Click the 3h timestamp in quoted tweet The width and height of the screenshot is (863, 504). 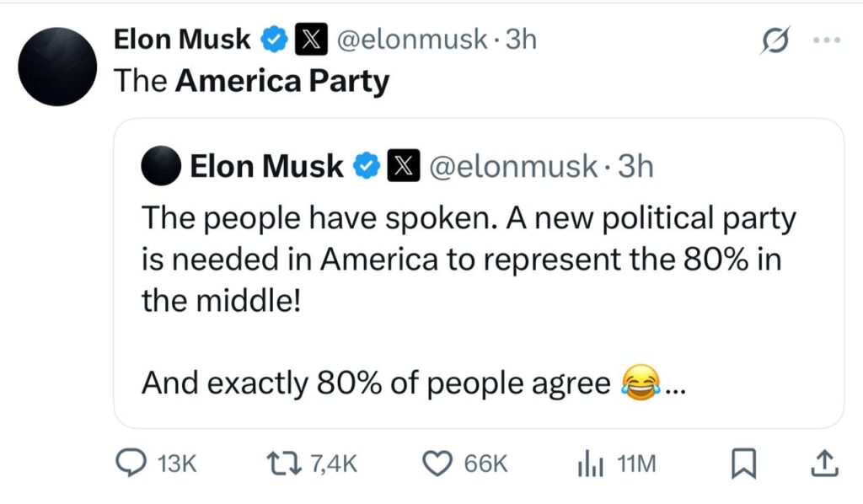coord(635,166)
